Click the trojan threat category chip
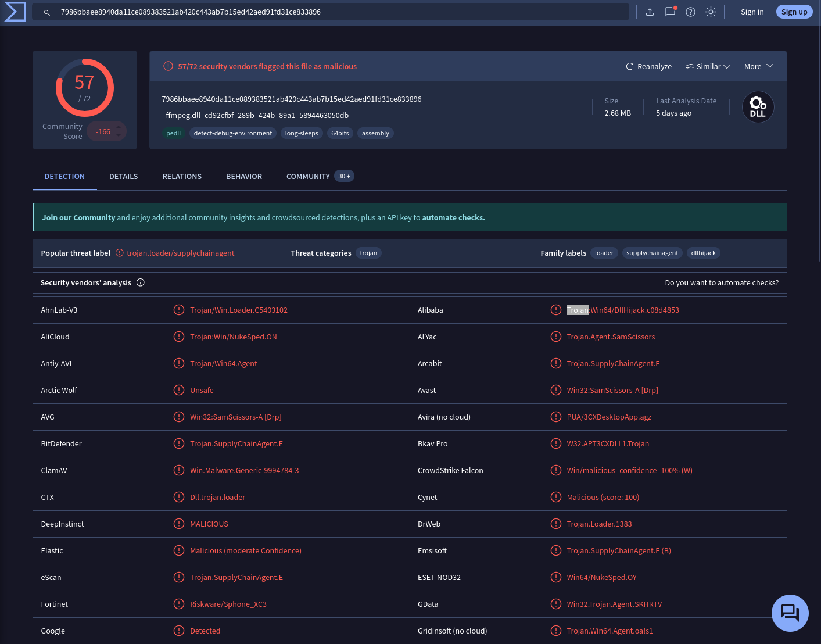821x644 pixels. pos(368,253)
